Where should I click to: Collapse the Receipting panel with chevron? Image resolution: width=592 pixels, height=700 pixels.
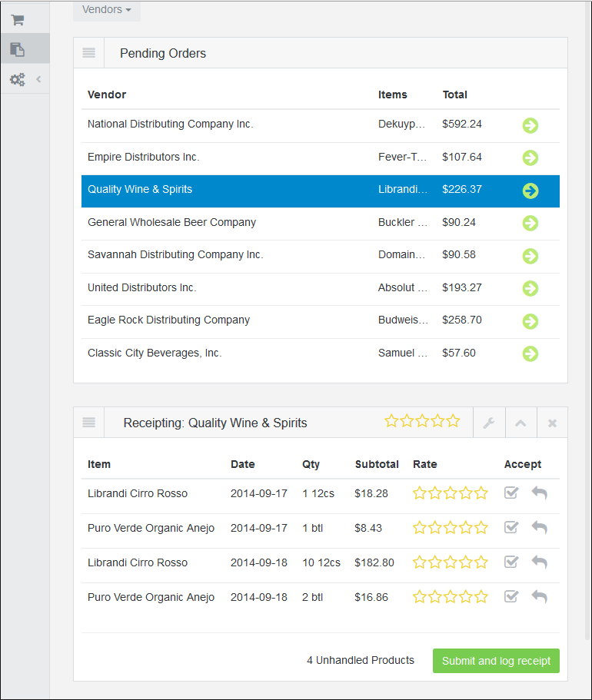coord(520,423)
